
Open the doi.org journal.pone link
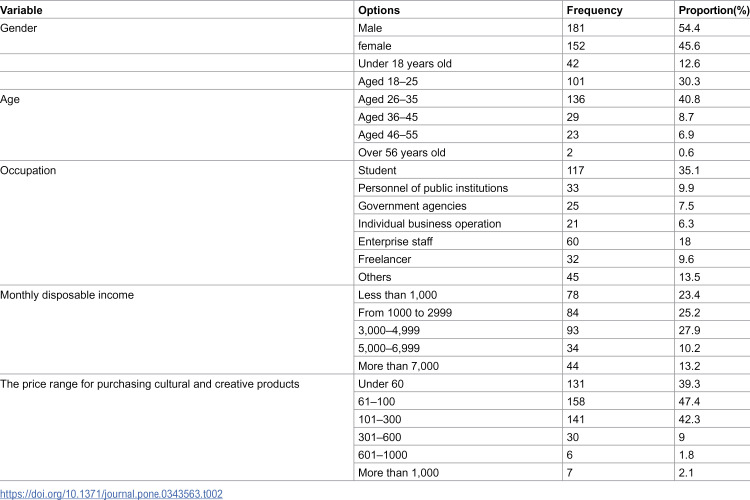click(111, 494)
